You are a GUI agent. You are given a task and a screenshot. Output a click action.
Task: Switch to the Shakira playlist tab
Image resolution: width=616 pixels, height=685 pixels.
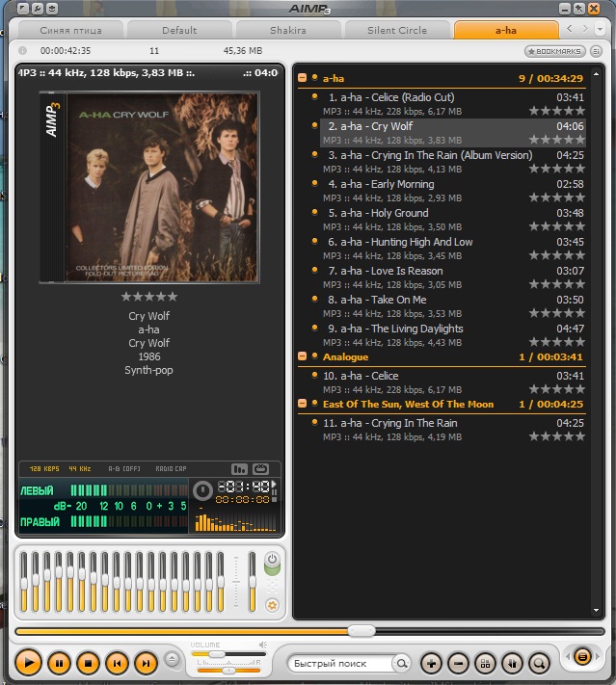pos(288,30)
